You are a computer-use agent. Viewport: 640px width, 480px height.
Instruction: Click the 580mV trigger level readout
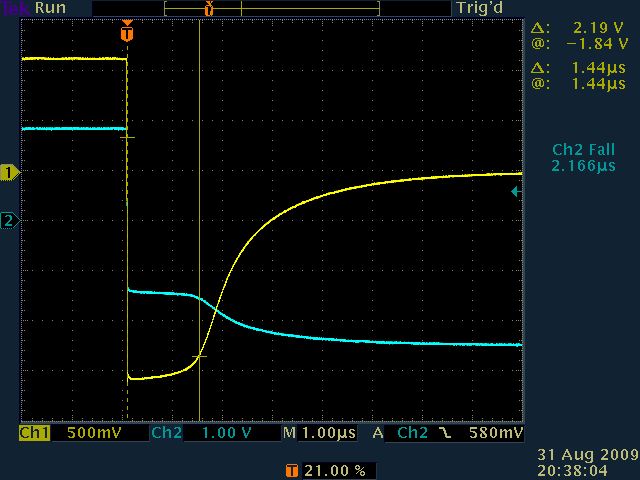click(497, 434)
